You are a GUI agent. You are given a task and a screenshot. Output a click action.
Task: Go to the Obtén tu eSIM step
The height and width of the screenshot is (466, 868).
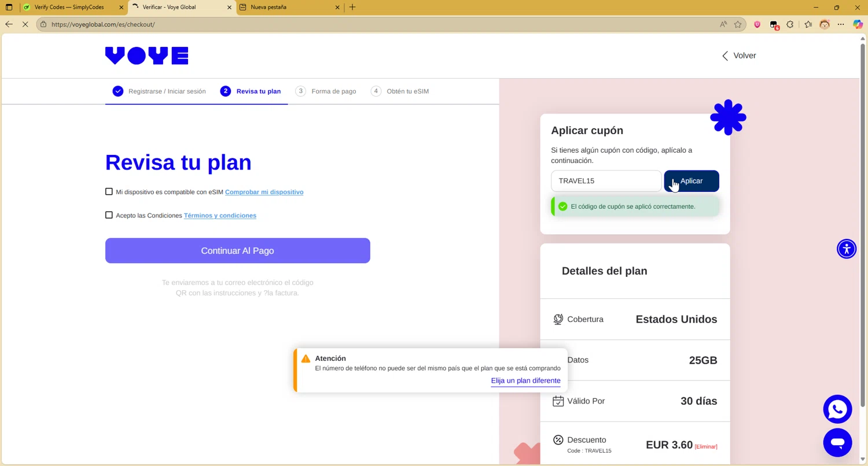(400, 91)
